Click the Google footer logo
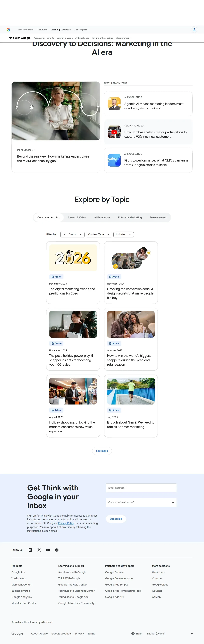The height and width of the screenshot is (644, 204). pyautogui.click(x=17, y=633)
